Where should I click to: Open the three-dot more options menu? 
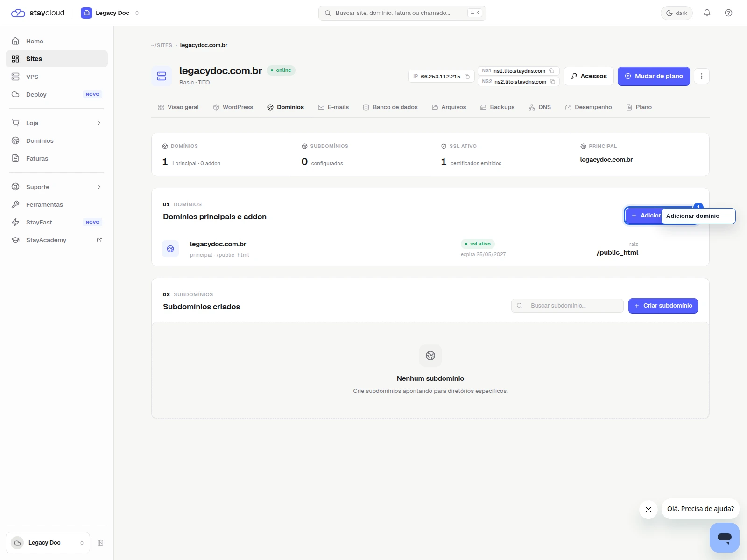pyautogui.click(x=701, y=76)
